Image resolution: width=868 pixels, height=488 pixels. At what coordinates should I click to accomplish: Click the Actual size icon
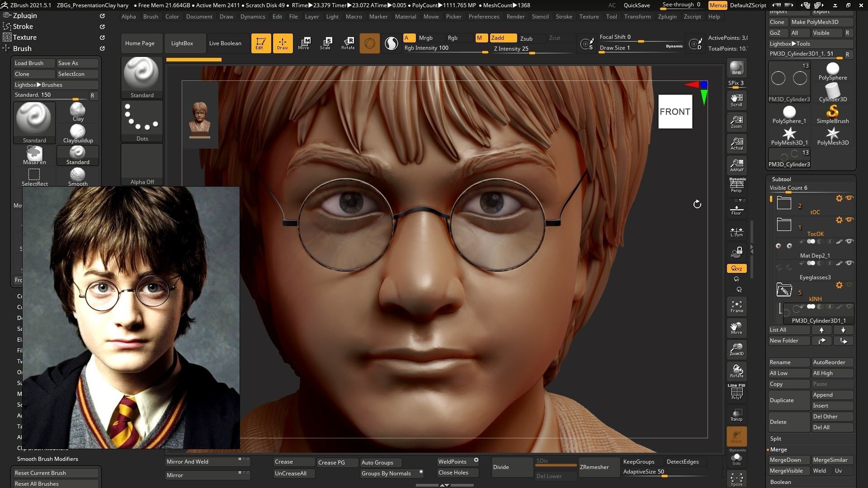pyautogui.click(x=736, y=144)
